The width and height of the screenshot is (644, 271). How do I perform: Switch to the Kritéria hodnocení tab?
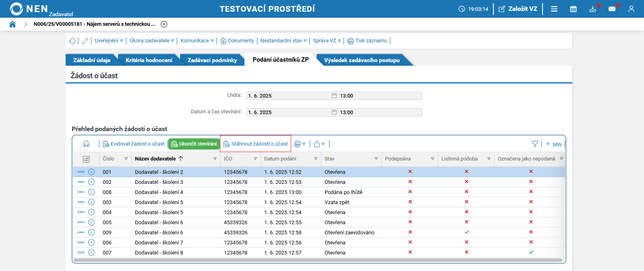[149, 60]
